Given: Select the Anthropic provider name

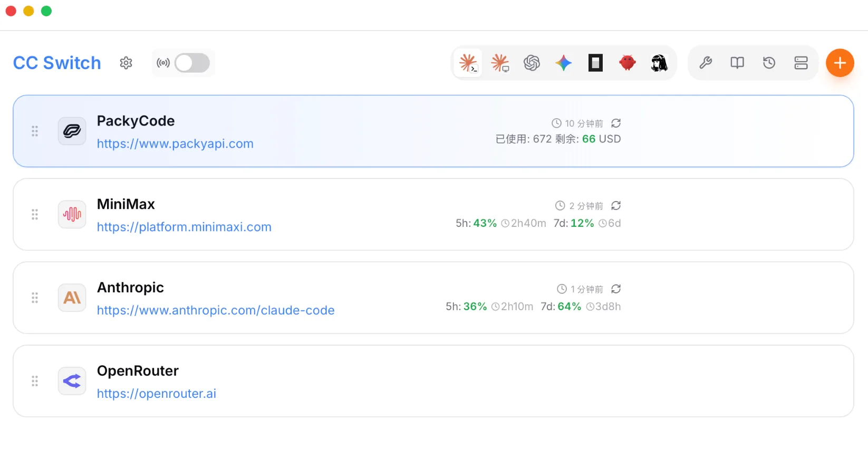Looking at the screenshot, I should 130,288.
